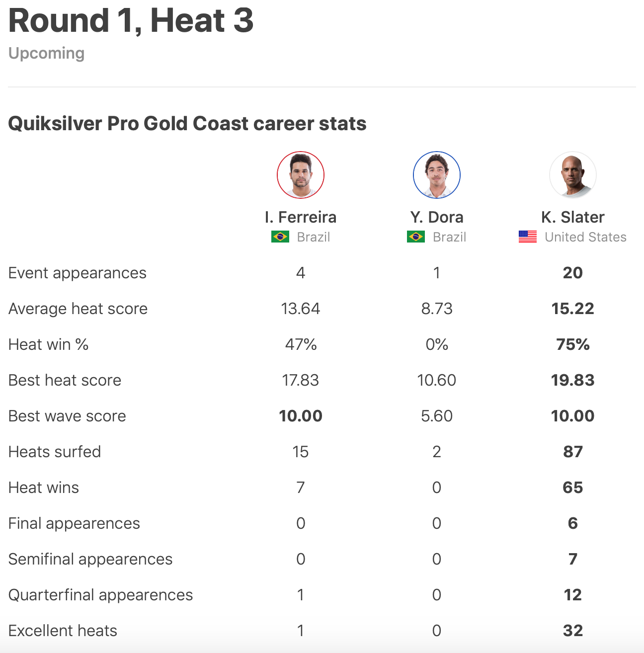The image size is (644, 653).
Task: Click the United States country text
Action: [x=585, y=237]
